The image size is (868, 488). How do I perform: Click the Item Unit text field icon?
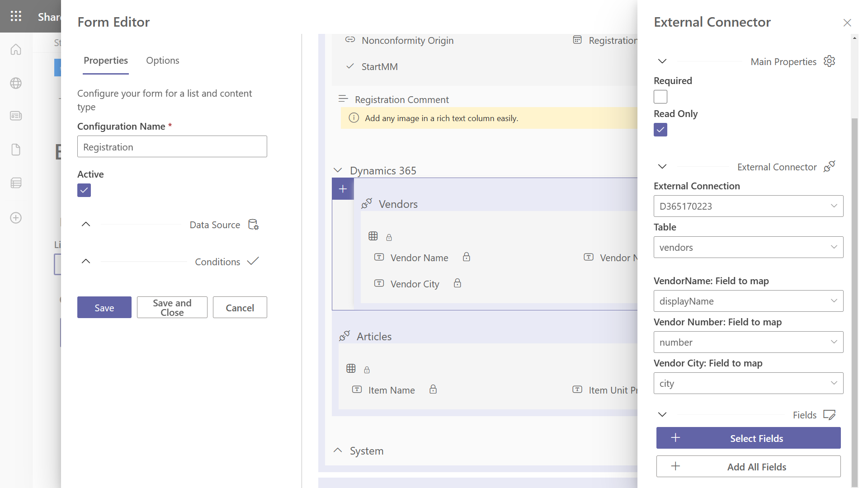tap(577, 389)
